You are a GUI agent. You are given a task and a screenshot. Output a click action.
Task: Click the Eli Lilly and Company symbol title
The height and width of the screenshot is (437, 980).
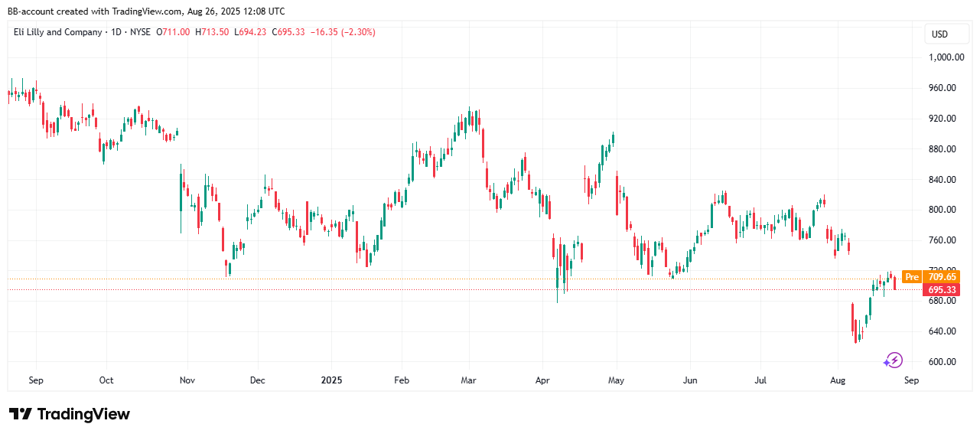[58, 32]
